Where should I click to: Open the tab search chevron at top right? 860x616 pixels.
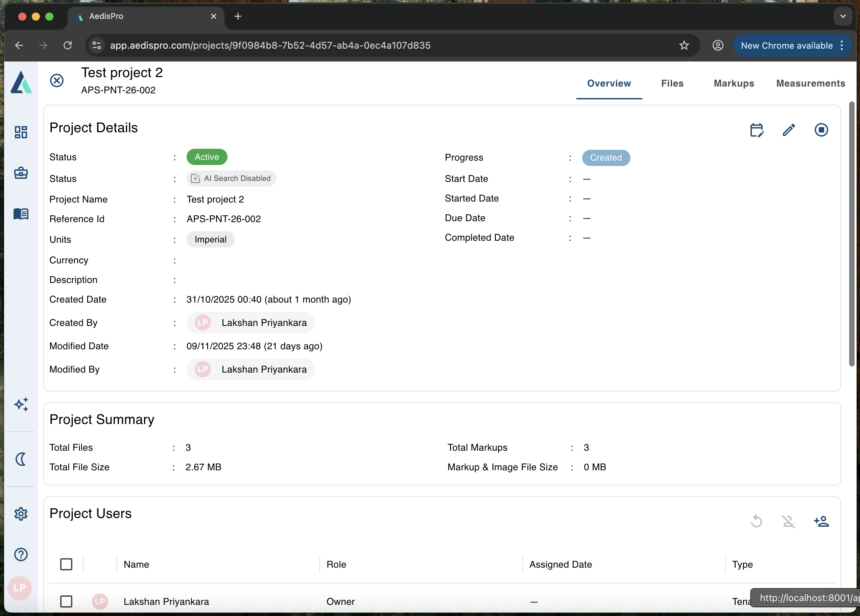(x=843, y=16)
